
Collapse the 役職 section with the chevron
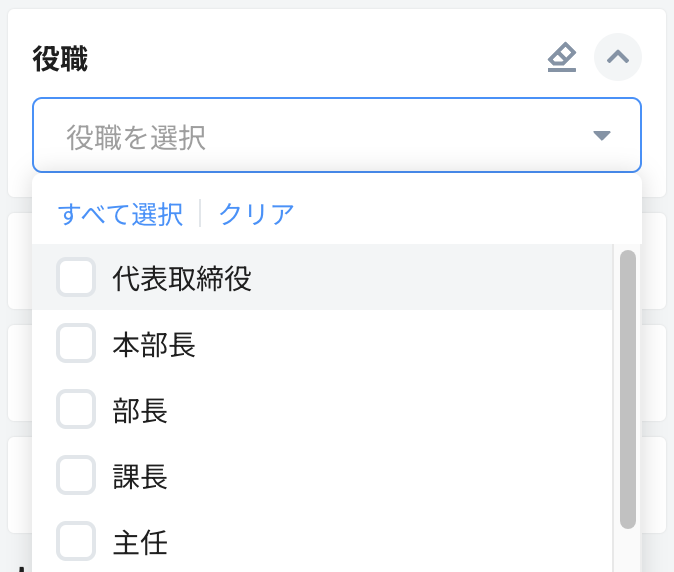point(618,57)
